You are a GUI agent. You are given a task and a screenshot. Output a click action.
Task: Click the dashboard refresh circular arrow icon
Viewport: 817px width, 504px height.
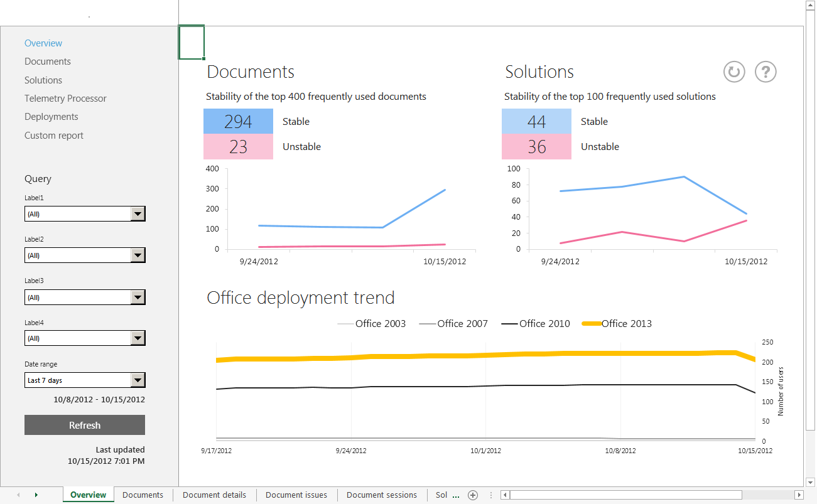click(x=734, y=72)
